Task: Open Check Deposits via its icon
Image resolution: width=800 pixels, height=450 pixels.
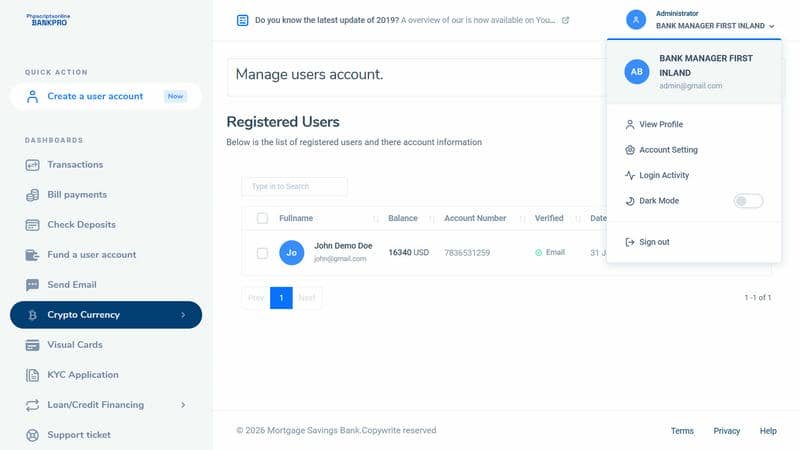Action: click(32, 225)
